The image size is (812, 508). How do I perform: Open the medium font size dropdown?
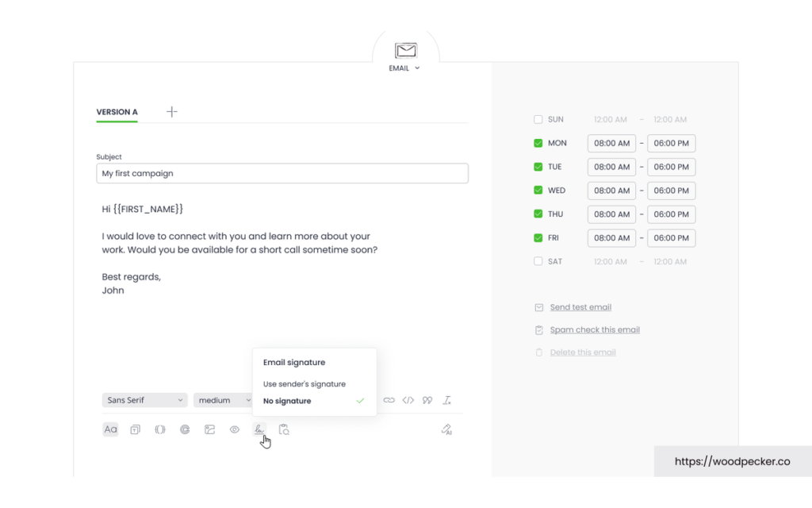point(223,400)
